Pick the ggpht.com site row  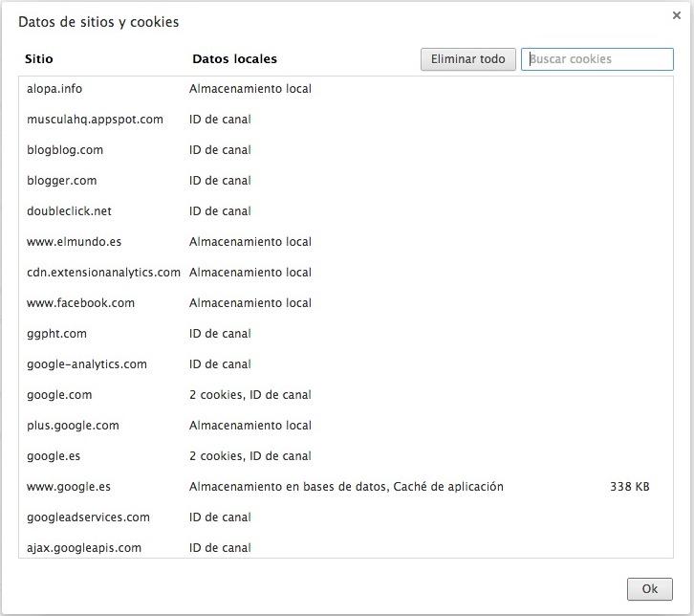(x=56, y=334)
